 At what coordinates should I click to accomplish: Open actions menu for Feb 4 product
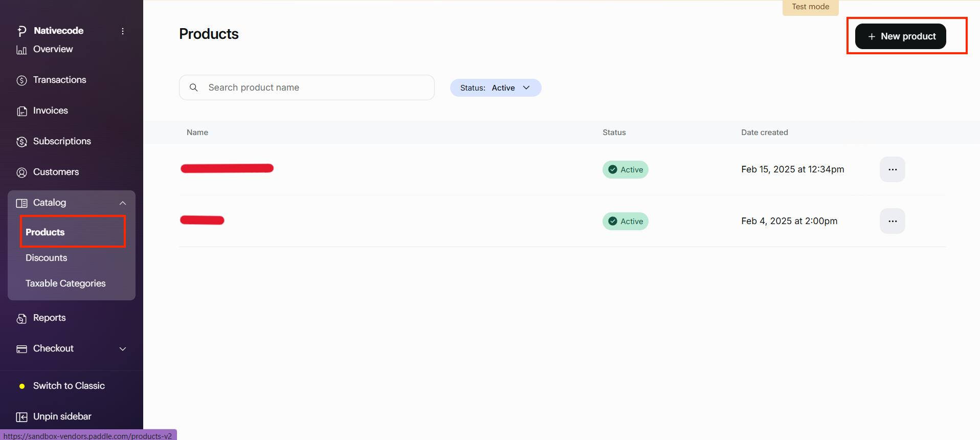[892, 221]
